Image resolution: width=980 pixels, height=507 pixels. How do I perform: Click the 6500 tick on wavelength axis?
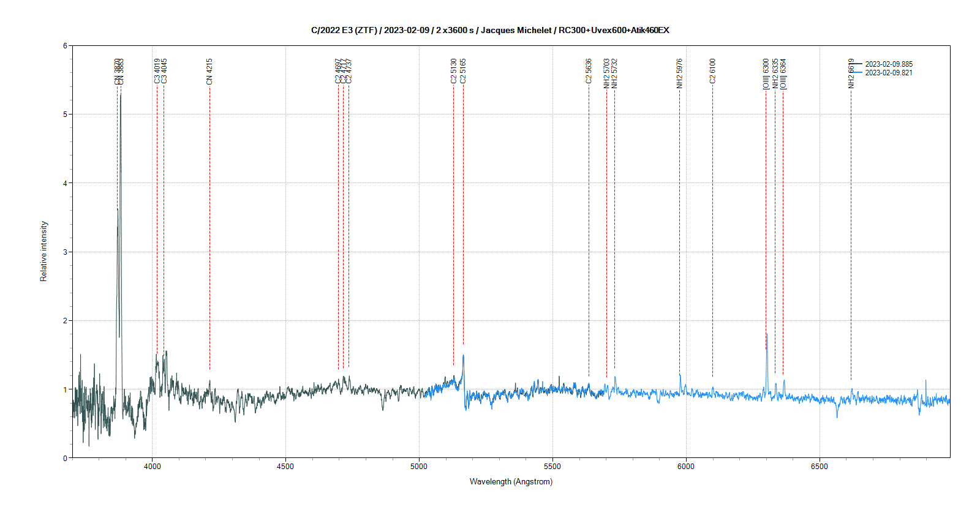(819, 467)
